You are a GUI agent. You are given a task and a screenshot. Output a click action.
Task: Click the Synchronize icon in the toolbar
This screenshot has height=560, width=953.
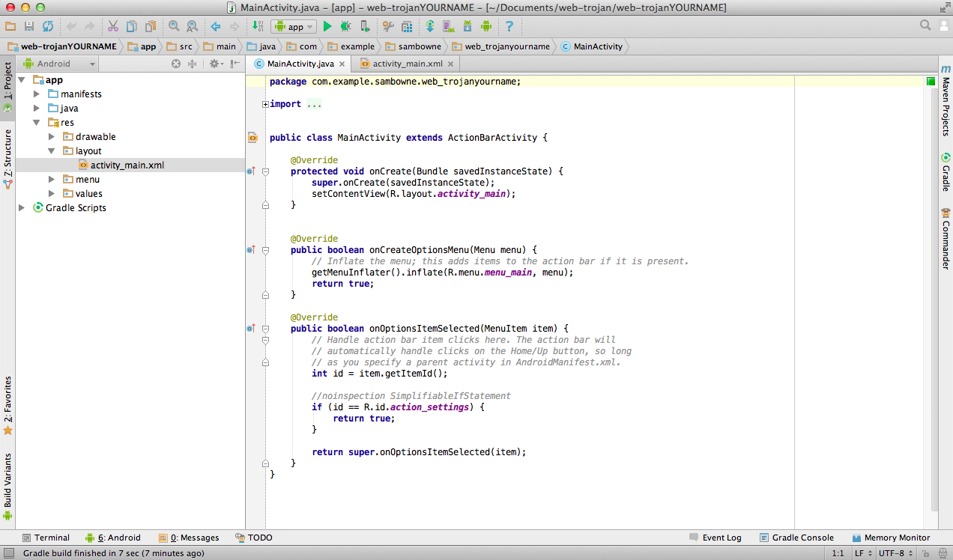tap(48, 26)
